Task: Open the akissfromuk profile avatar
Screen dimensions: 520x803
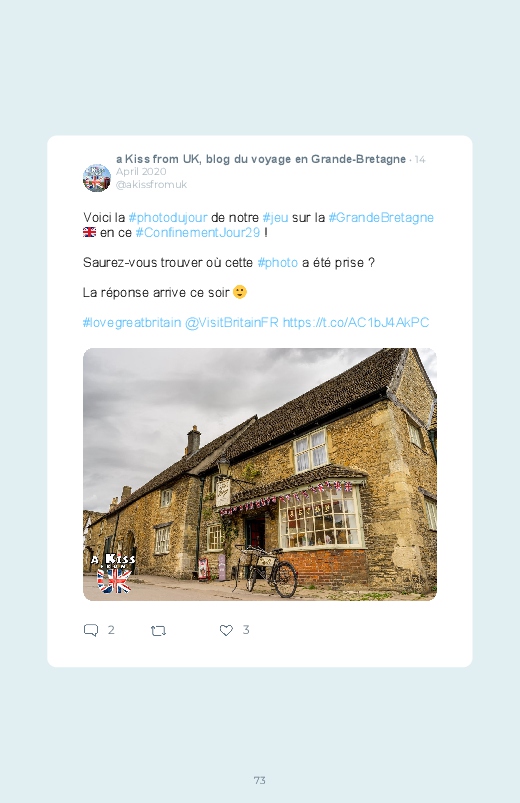Action: (97, 178)
